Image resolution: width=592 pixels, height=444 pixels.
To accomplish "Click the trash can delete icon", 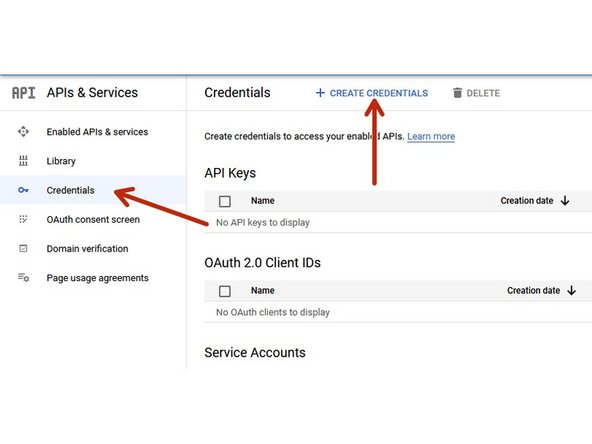I will coord(457,93).
